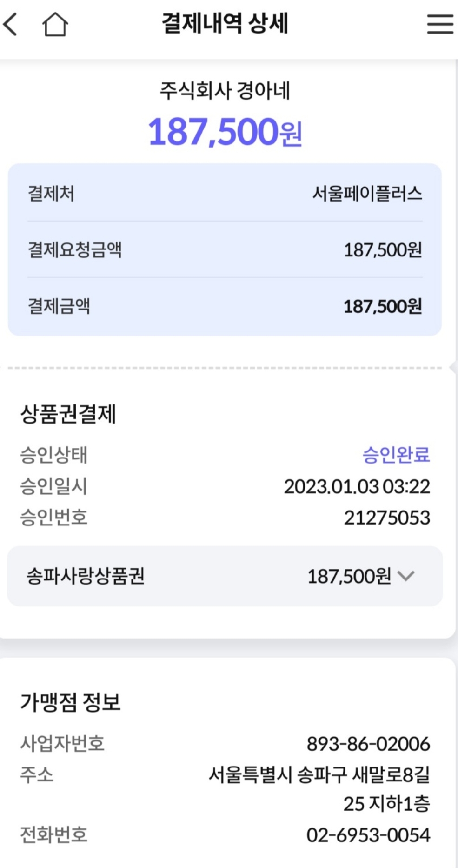Open the hamburger menu icon
The image size is (458, 868).
pyautogui.click(x=440, y=24)
